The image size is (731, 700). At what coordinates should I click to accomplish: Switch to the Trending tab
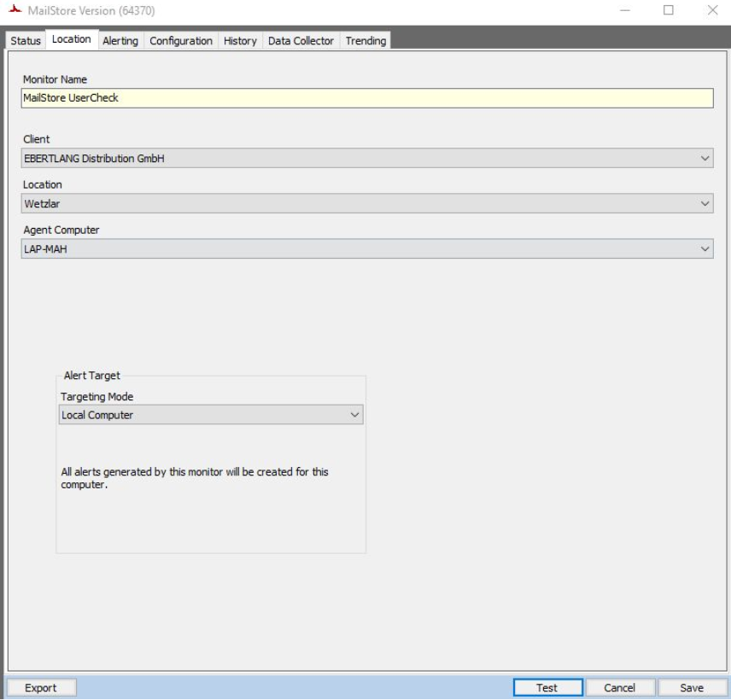365,41
